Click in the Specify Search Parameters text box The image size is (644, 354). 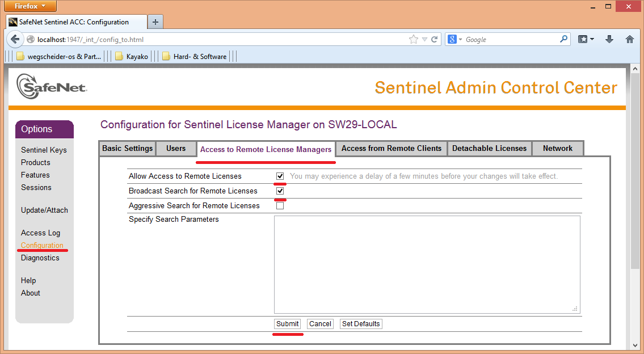[427, 264]
